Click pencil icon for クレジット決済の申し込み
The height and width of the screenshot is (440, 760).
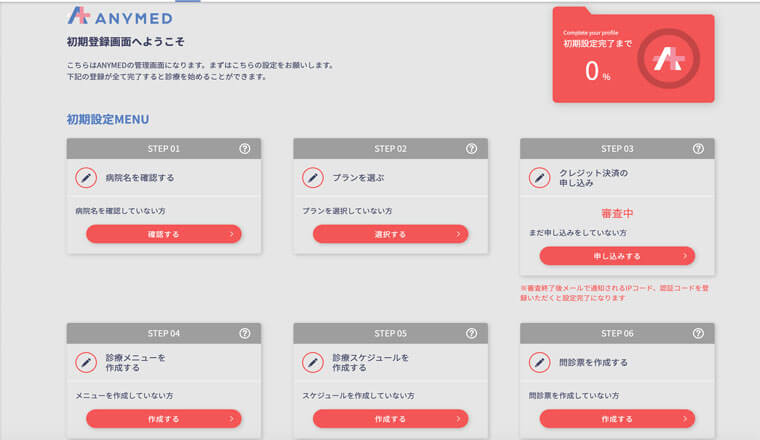point(539,178)
